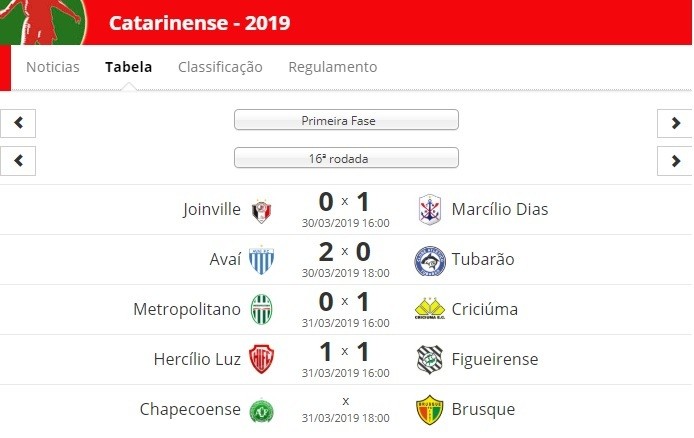Click the Chapecoense green badge
Viewport: 694px width, 438px height.
262,412
